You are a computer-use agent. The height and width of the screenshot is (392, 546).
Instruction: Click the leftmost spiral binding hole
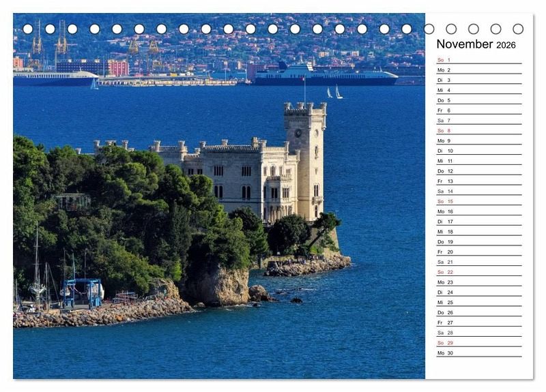pos(27,29)
